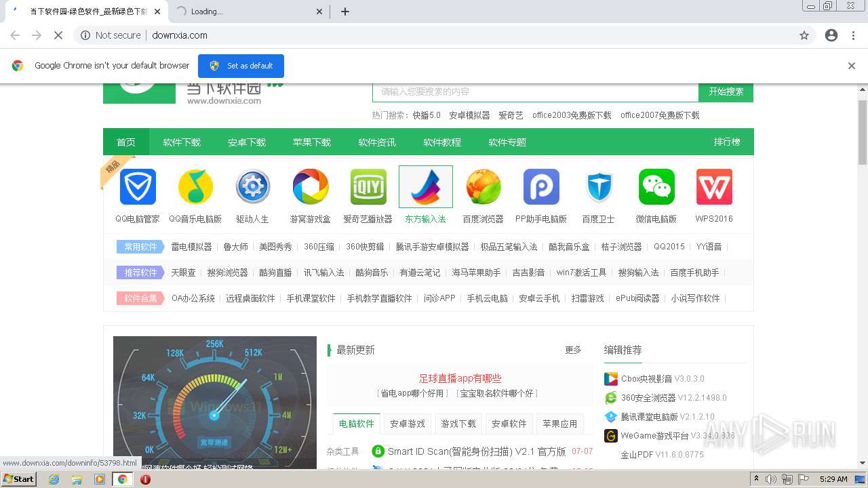
Task: Select the 东方输入法 app icon
Action: point(426,187)
